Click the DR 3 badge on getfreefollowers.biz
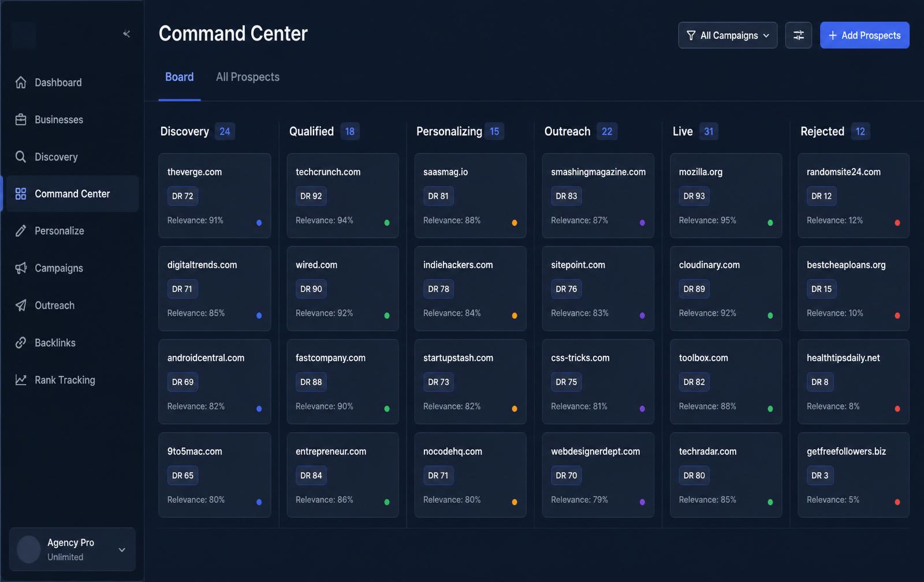 [x=820, y=476]
